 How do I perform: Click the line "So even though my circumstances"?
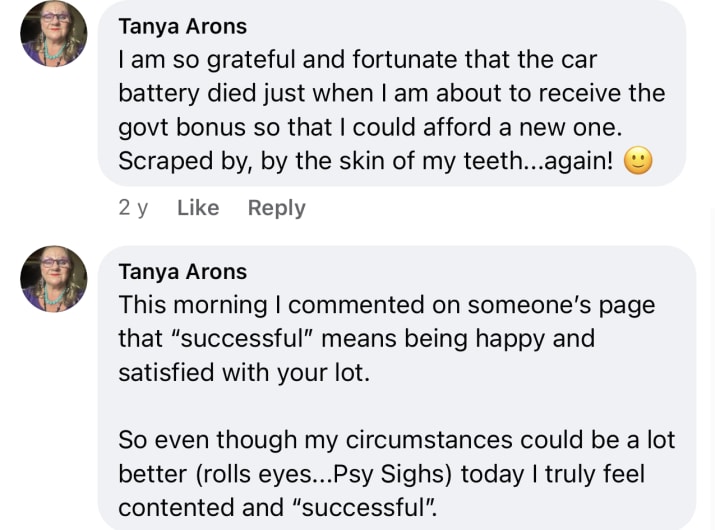point(396,439)
